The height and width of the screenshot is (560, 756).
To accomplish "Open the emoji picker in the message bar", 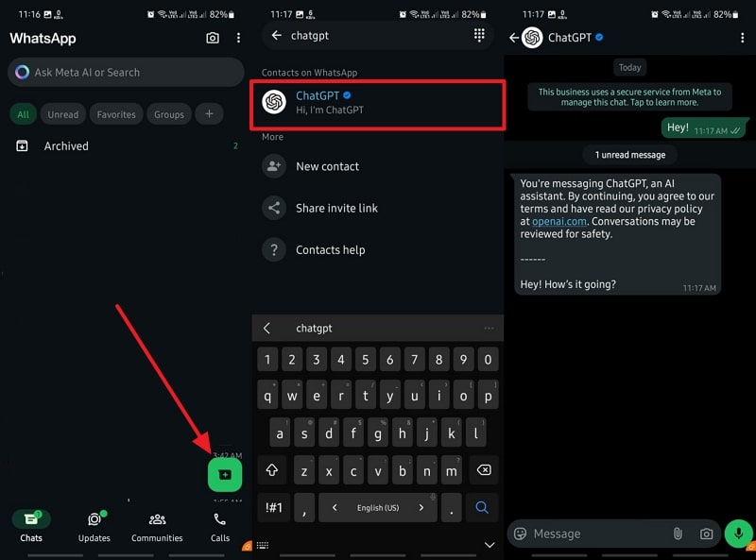I will tap(521, 534).
